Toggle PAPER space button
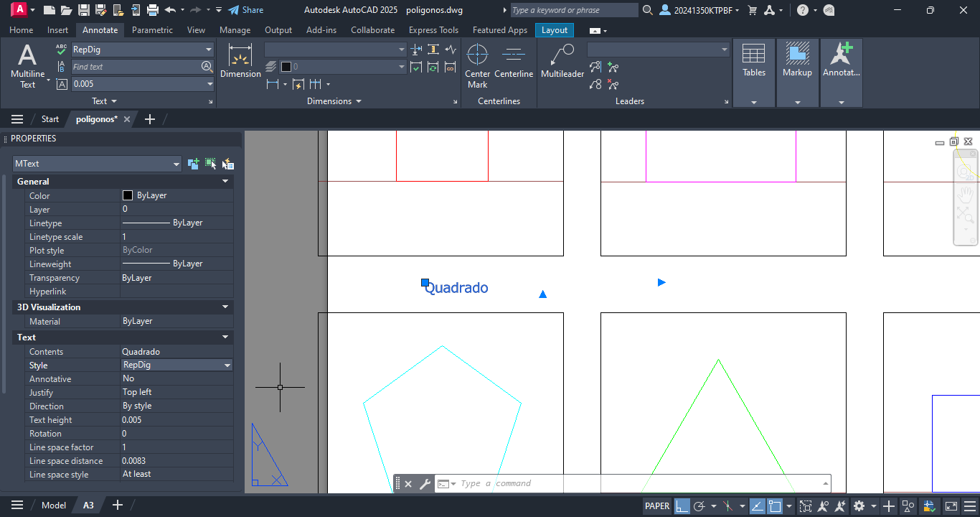 tap(657, 506)
